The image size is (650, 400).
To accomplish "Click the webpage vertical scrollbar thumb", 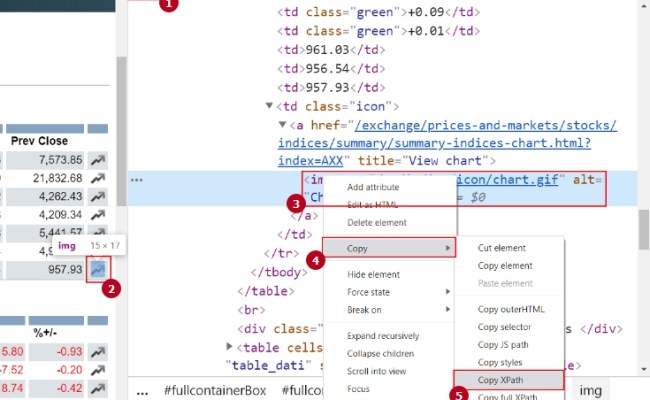I will coord(121,131).
